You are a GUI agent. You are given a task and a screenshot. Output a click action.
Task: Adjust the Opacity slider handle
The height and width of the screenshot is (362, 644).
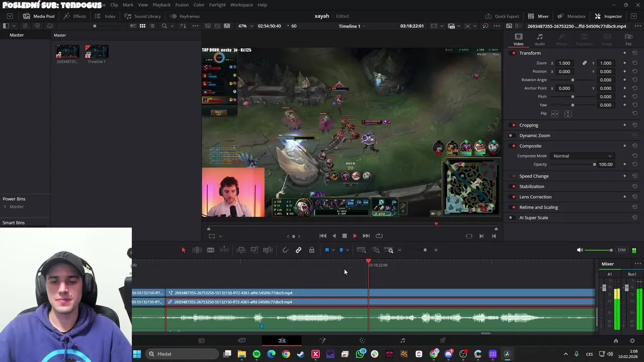click(594, 164)
